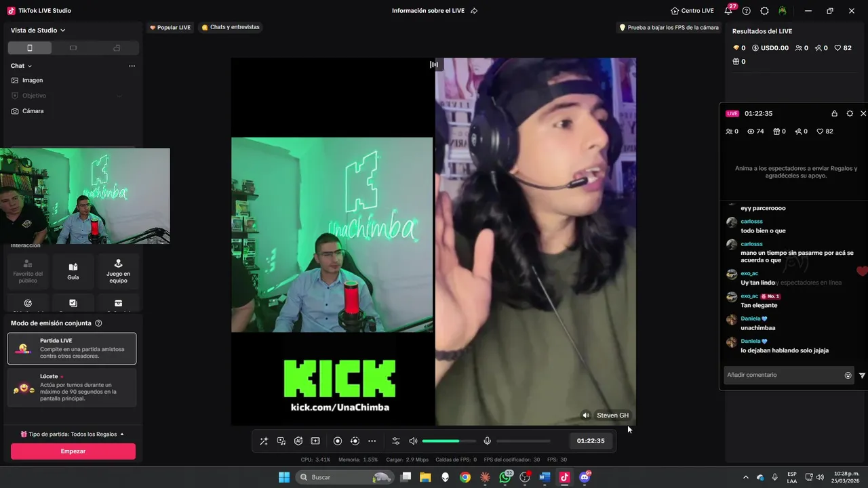Open the Guía interaction tile
The height and width of the screenshot is (488, 868).
click(x=73, y=271)
